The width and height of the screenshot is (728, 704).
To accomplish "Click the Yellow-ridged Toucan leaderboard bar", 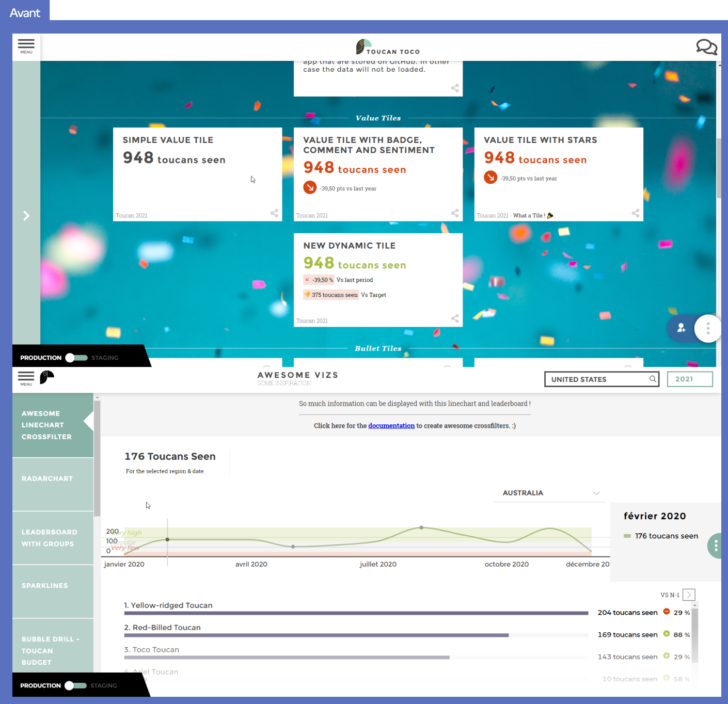I will 356,613.
